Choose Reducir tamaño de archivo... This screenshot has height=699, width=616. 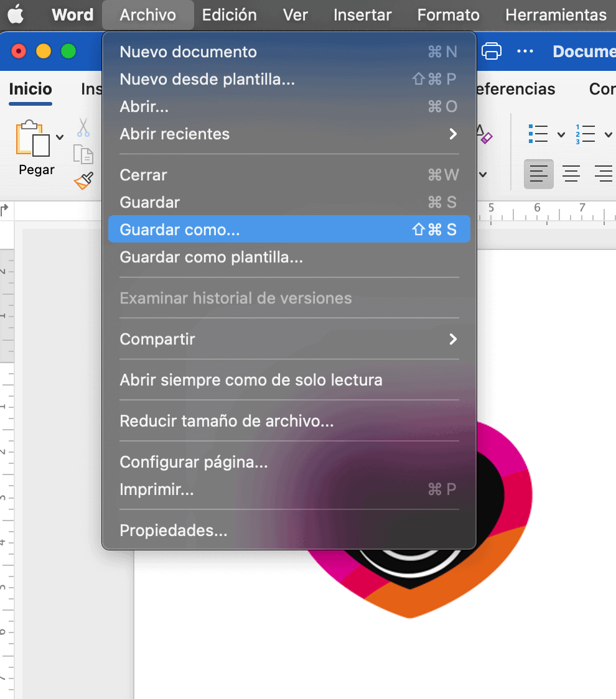click(x=289, y=421)
